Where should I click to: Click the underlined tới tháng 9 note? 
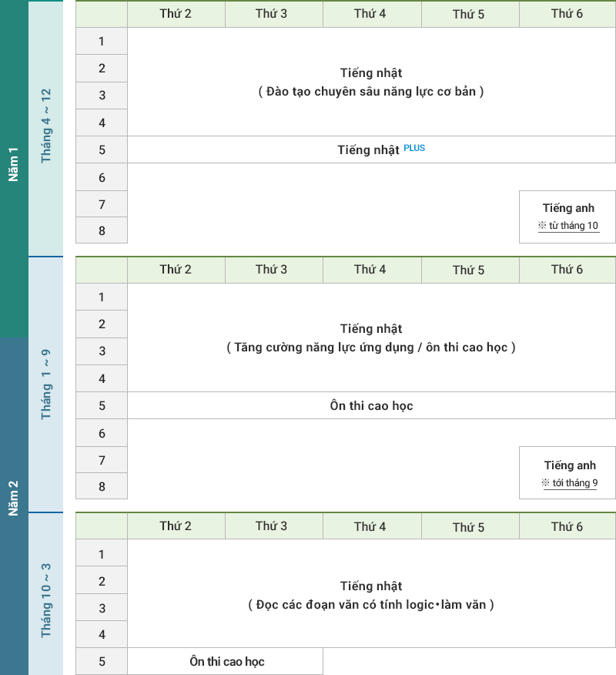[x=570, y=483]
